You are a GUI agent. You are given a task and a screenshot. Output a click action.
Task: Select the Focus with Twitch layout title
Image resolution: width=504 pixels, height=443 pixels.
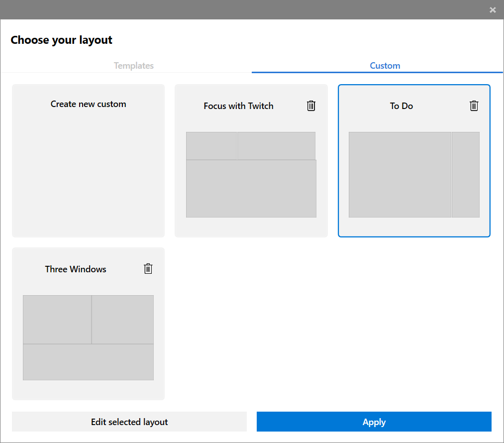tap(238, 106)
